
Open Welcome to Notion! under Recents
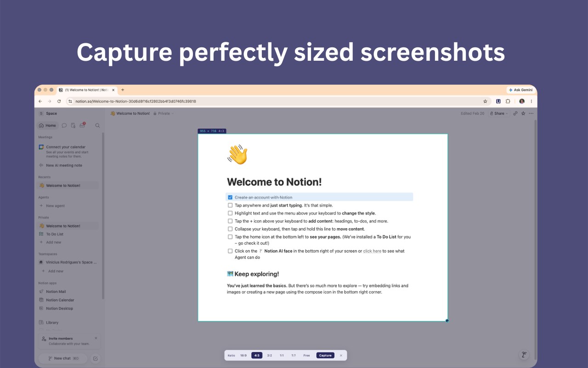(x=68, y=185)
